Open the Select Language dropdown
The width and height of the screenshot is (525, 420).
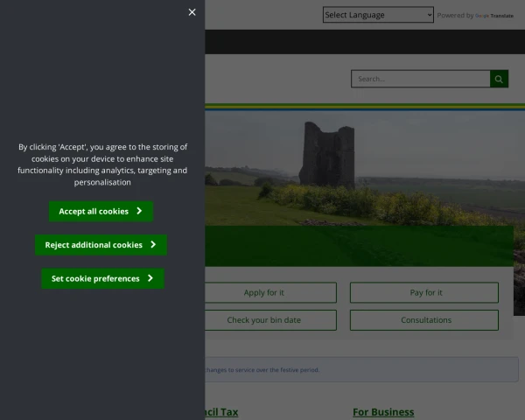coord(378,15)
